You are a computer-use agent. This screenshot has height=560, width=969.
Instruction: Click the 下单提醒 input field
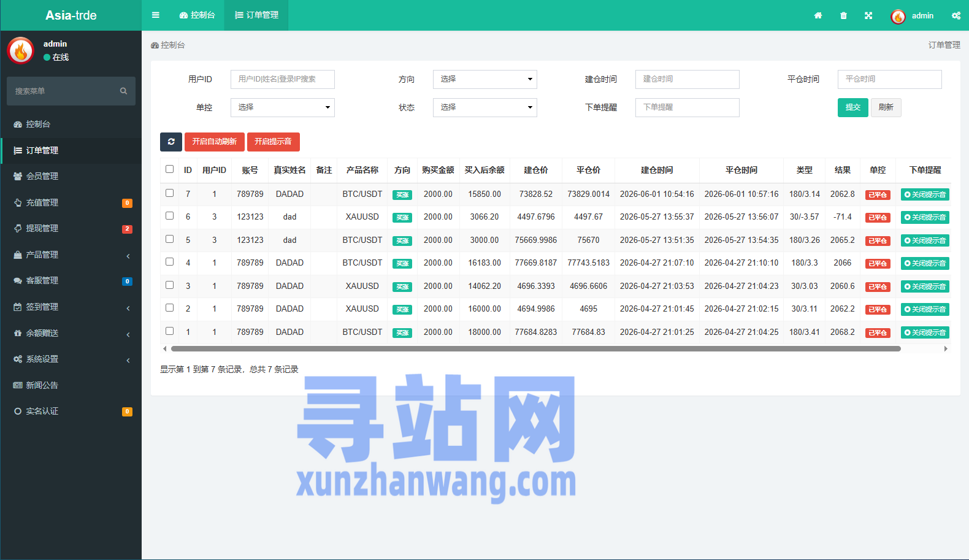point(687,107)
